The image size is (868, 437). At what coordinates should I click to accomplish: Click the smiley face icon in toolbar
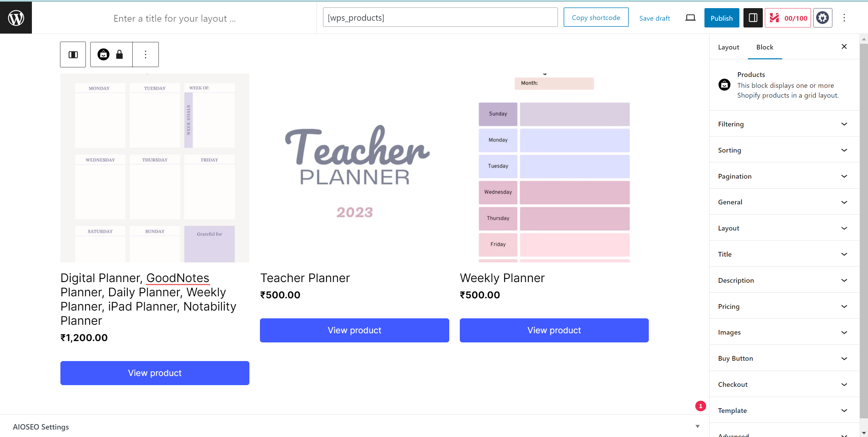tap(103, 54)
